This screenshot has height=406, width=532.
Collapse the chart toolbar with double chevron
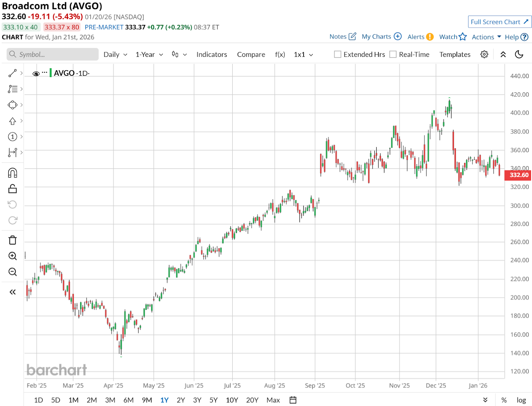coord(503,54)
